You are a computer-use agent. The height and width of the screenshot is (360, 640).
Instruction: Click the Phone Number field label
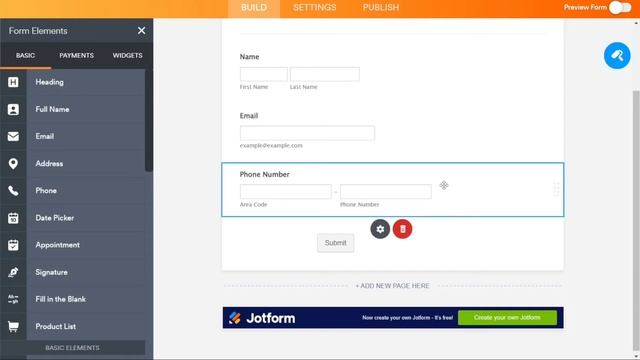click(x=264, y=174)
